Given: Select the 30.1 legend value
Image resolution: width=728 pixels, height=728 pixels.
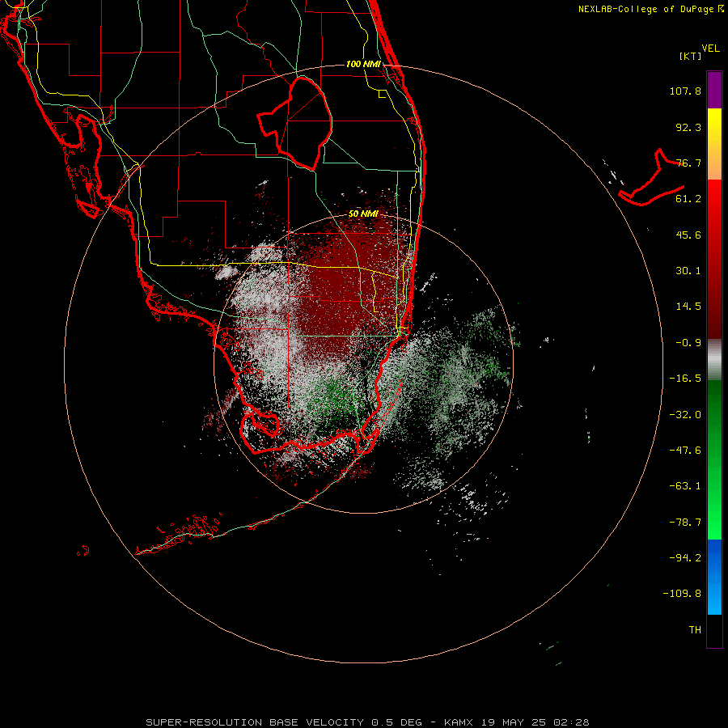Looking at the screenshot, I should [x=688, y=271].
